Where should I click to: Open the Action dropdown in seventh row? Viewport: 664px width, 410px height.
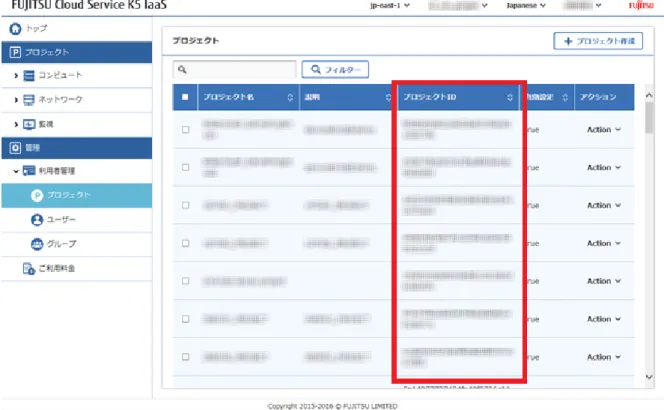[x=604, y=357]
